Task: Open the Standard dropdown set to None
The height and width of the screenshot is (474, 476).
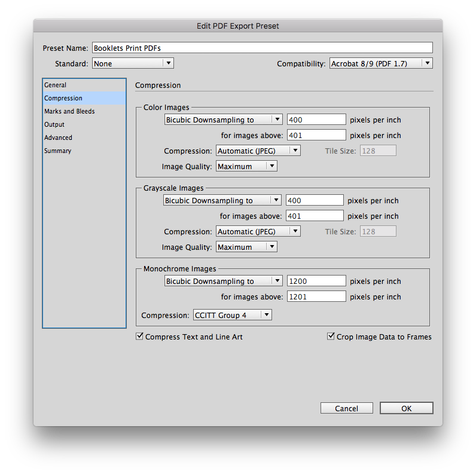Action: coord(133,63)
